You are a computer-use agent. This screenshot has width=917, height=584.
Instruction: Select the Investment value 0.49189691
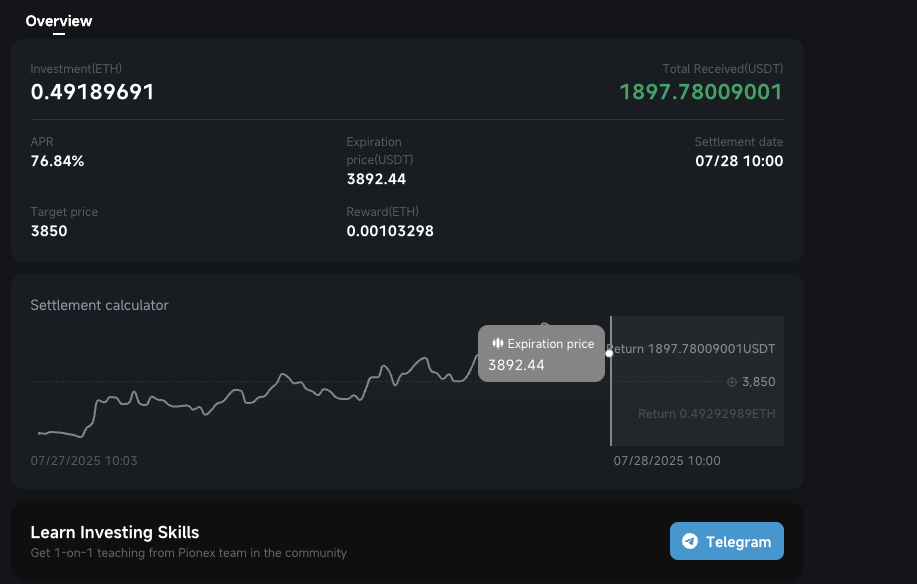92,92
